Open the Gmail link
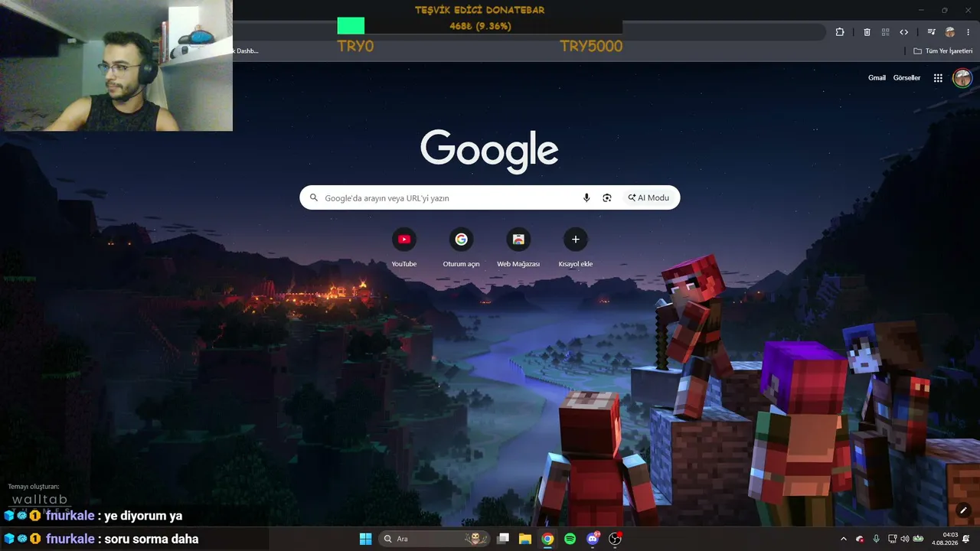Image resolution: width=980 pixels, height=551 pixels. 877,78
